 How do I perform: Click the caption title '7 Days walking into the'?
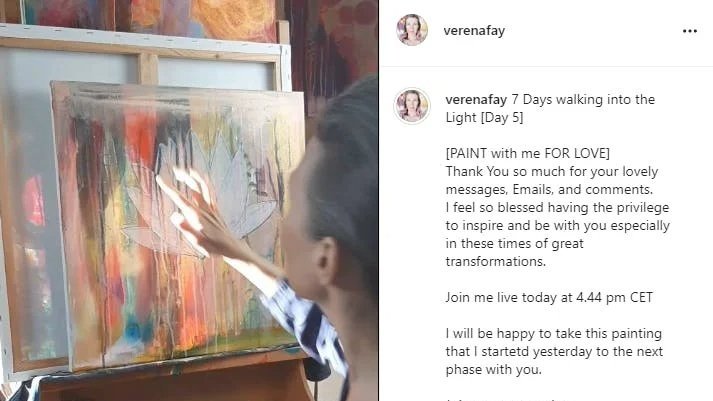583,100
